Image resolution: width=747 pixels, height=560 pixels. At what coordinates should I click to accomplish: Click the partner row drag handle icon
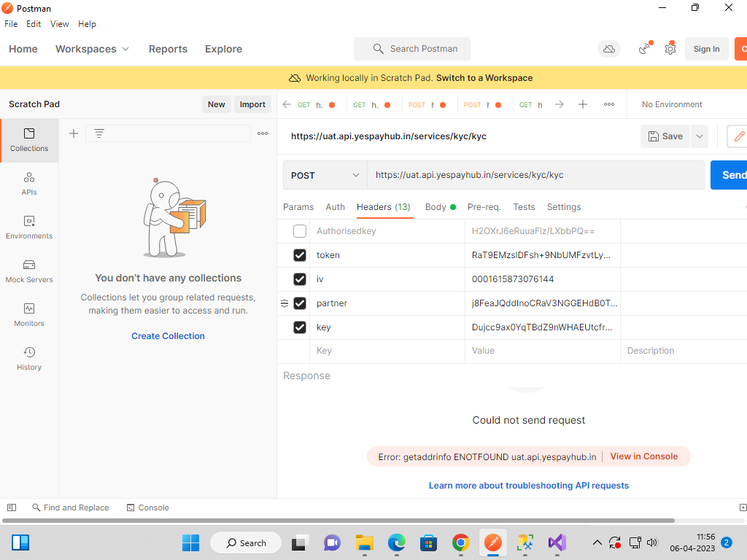tap(285, 303)
